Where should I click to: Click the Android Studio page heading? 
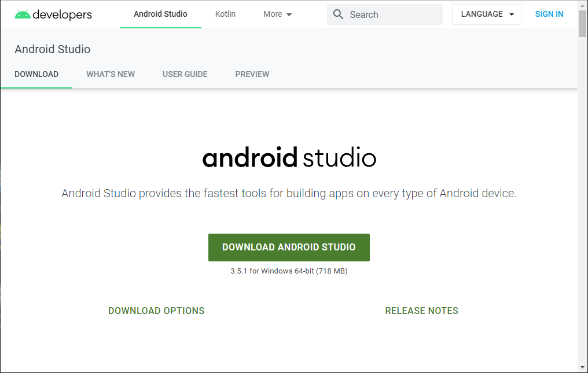point(52,49)
